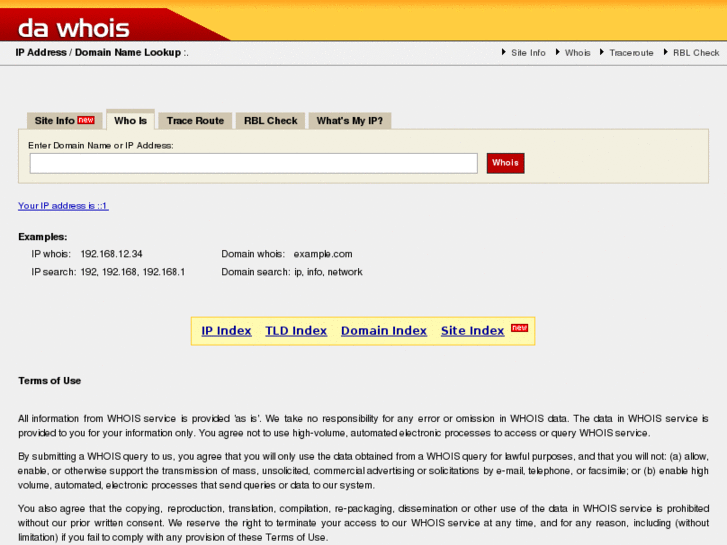727x545 pixels.
Task: Click the arrow icon before Traceroute
Action: pyautogui.click(x=602, y=52)
